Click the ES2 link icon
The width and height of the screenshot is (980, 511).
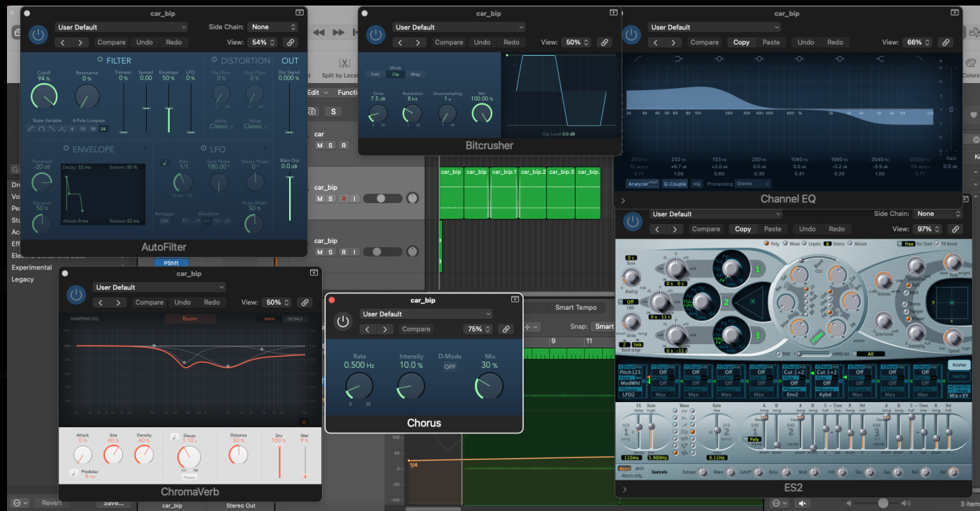(955, 229)
